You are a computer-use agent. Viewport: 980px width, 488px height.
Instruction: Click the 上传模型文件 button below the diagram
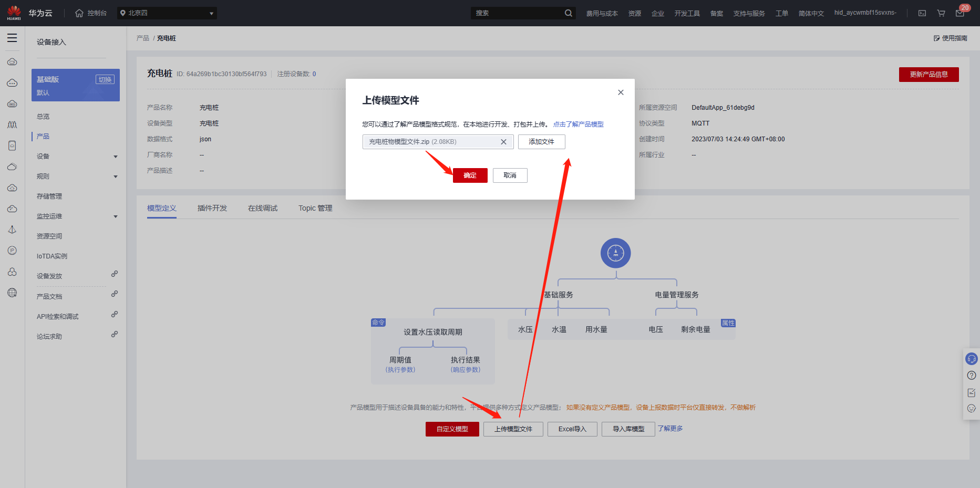click(x=513, y=429)
